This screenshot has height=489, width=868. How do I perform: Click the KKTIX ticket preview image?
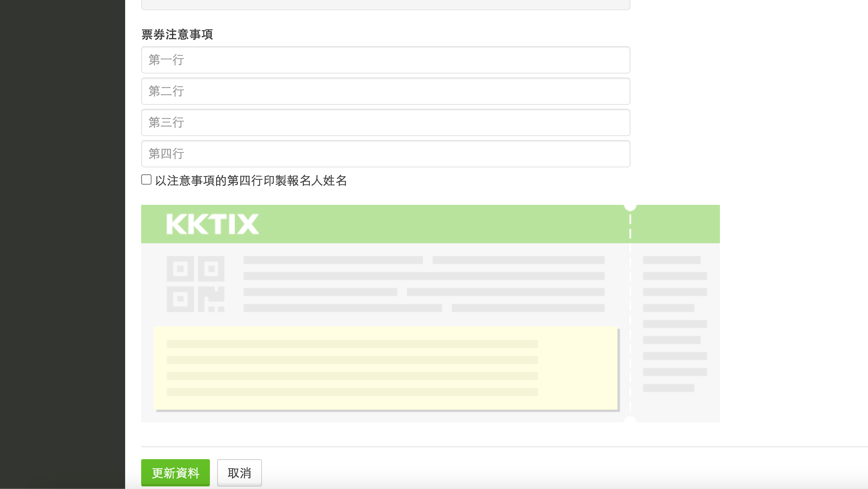[x=430, y=313]
